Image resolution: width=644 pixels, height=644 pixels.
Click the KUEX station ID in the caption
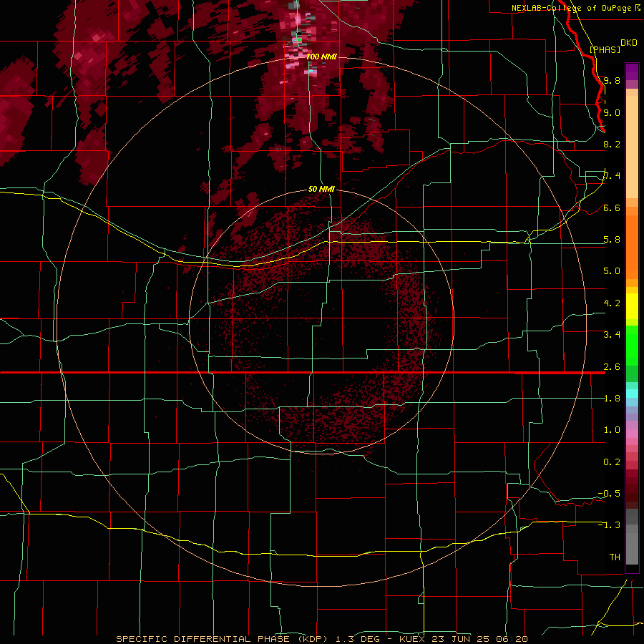[412, 639]
